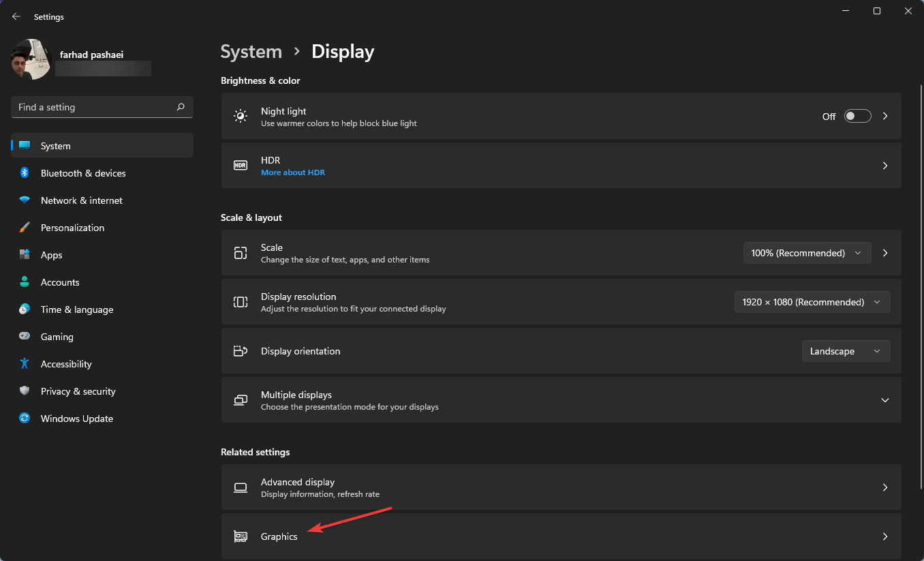Screen dimensions: 924x561
Task: Select System in the left sidebar
Action: coord(55,146)
